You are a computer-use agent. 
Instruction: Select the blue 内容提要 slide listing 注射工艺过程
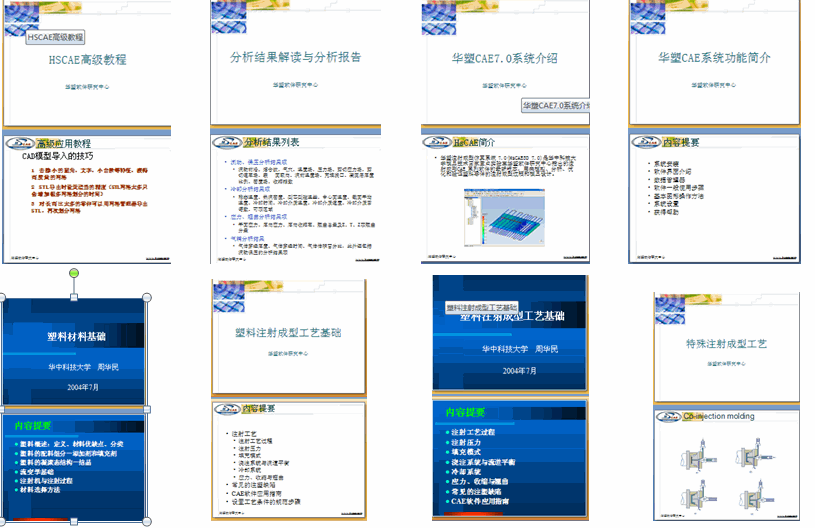click(x=510, y=459)
